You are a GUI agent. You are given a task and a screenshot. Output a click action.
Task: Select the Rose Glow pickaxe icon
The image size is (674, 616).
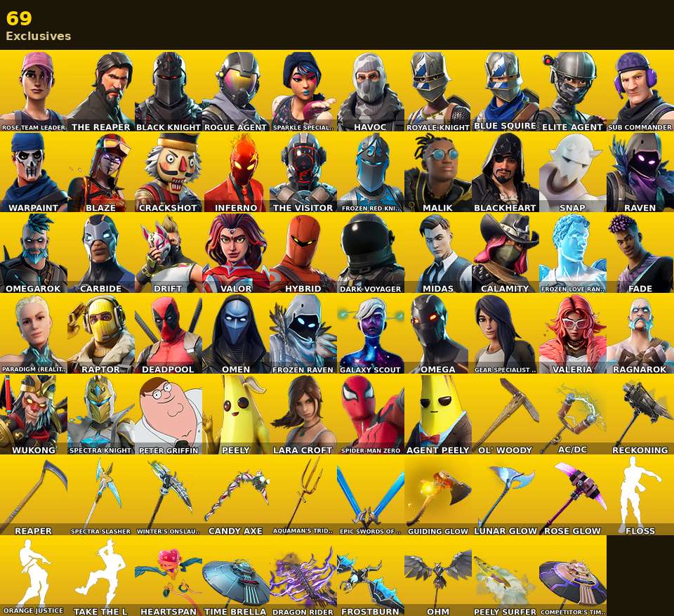click(573, 495)
